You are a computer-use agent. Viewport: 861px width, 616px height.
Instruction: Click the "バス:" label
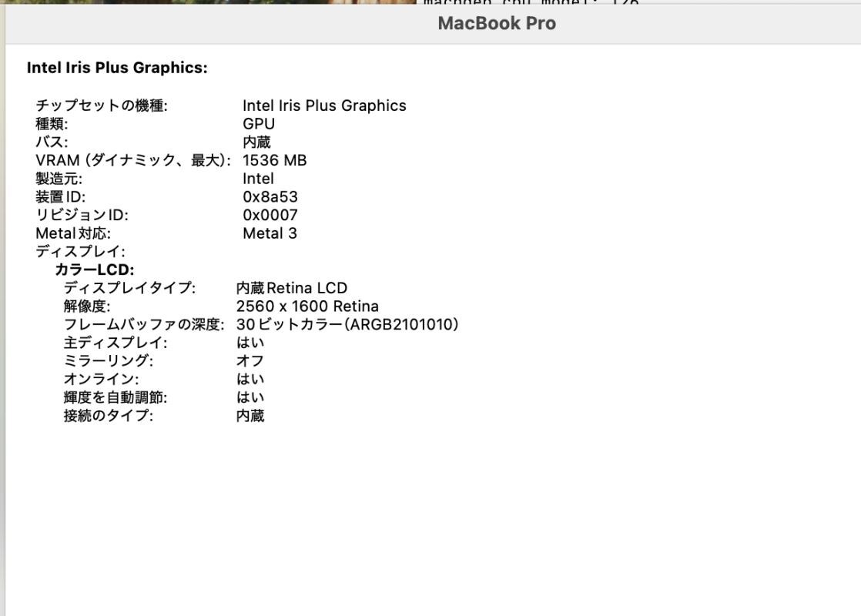tap(52, 142)
